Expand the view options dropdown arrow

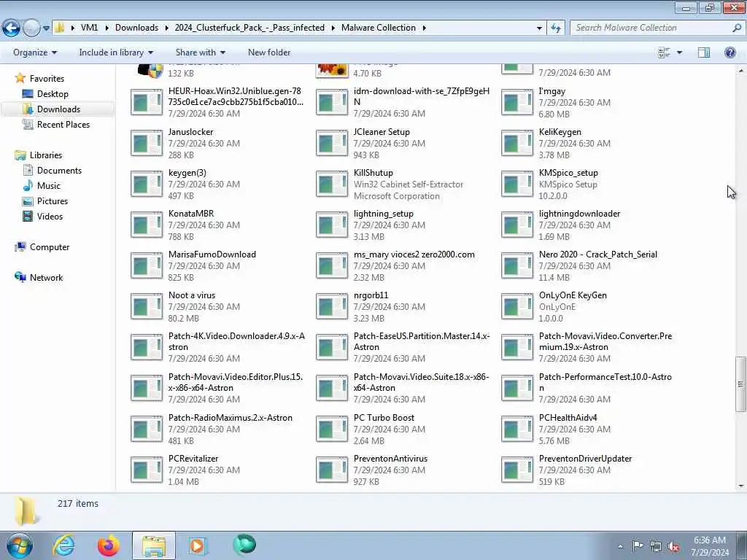pos(679,52)
